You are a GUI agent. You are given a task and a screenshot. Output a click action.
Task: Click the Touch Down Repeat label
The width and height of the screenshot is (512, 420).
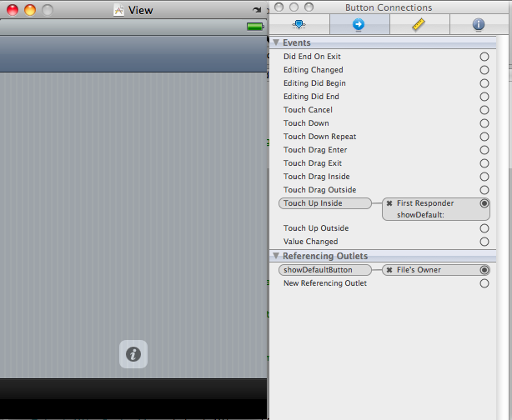[x=319, y=137]
